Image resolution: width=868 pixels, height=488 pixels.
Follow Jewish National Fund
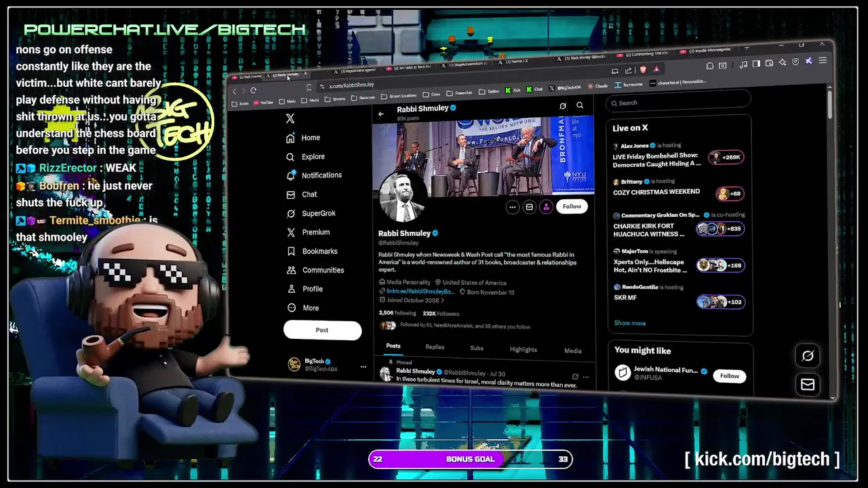[730, 376]
